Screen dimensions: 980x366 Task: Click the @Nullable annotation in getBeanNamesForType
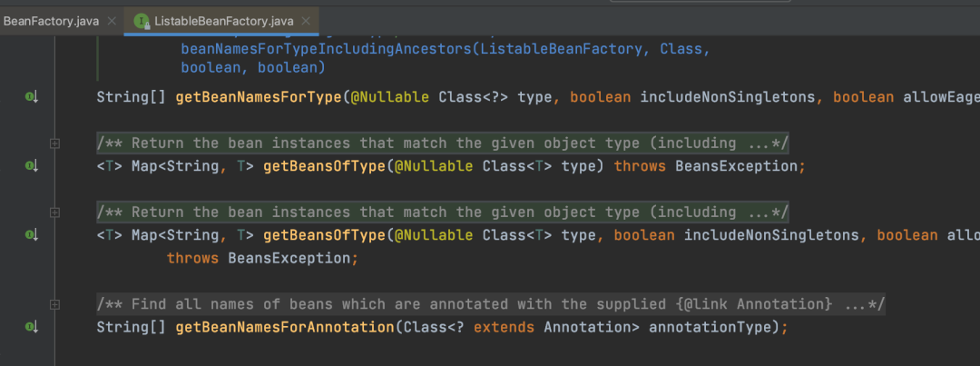389,97
